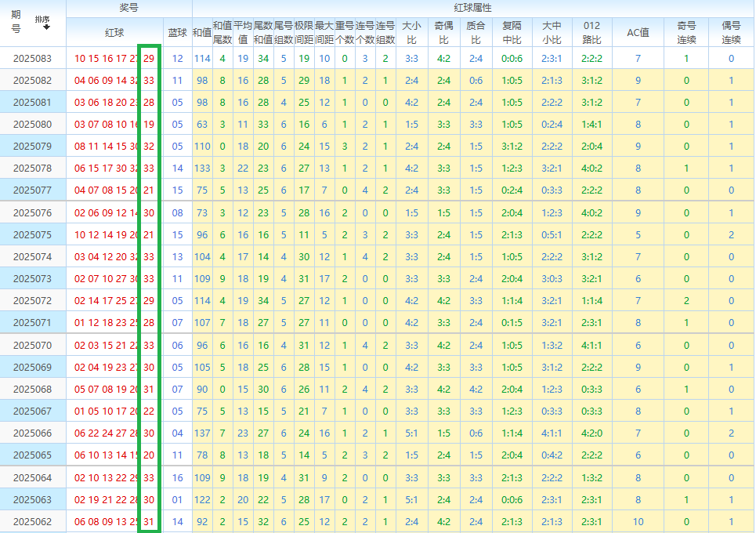Click 012路比 value 4:2:0 in row 2025066
Image resolution: width=756 pixels, height=533 pixels.
[591, 433]
